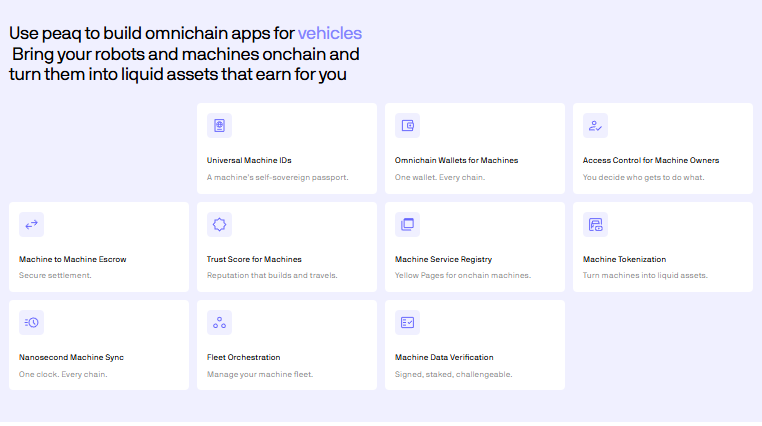Click 'Yellow Pages for onchain machines' description

tap(462, 275)
